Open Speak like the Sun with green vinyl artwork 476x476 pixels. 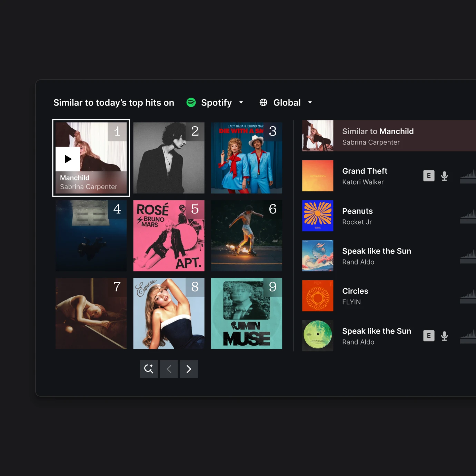click(x=389, y=336)
